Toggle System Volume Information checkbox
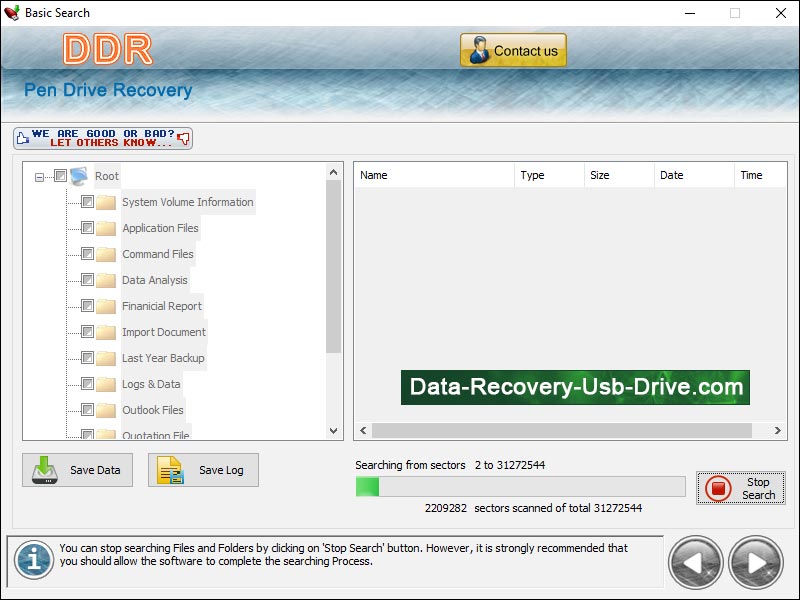The height and width of the screenshot is (600, 800). 87,202
